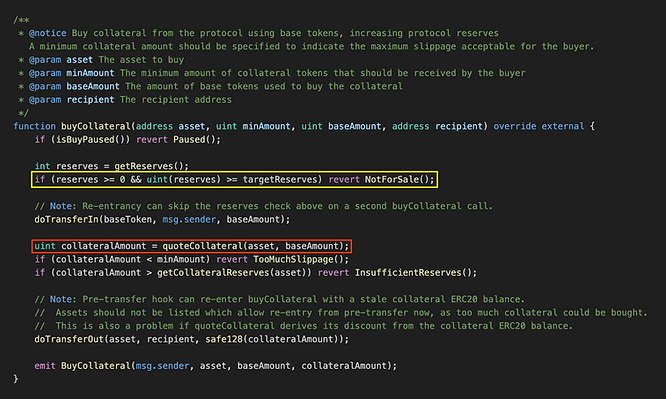Click the 'revert Paused();' statement

coord(178,139)
